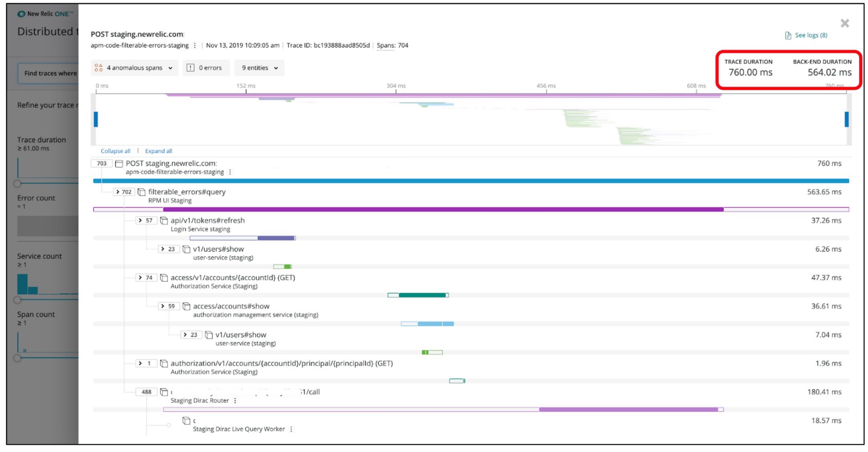The width and height of the screenshot is (868, 452).
Task: Open the 4 anomalous spans dropdown
Action: [x=134, y=68]
